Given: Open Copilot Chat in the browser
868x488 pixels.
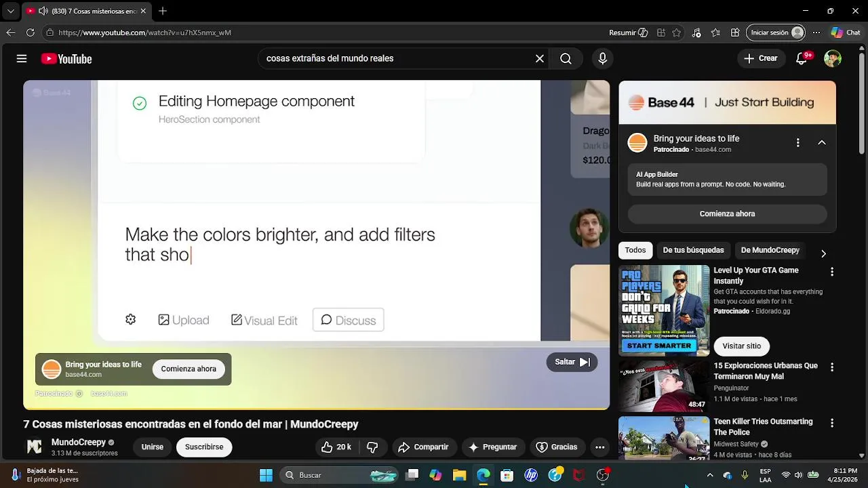Looking at the screenshot, I should point(846,33).
